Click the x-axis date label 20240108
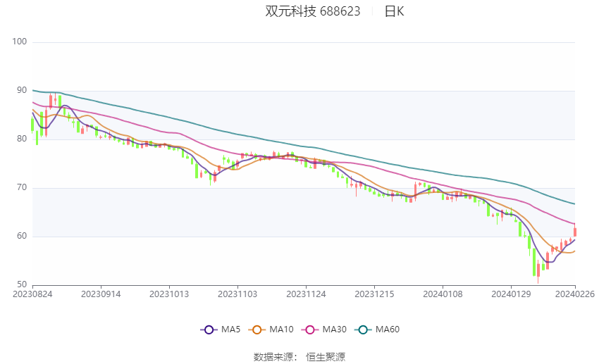 point(443,294)
